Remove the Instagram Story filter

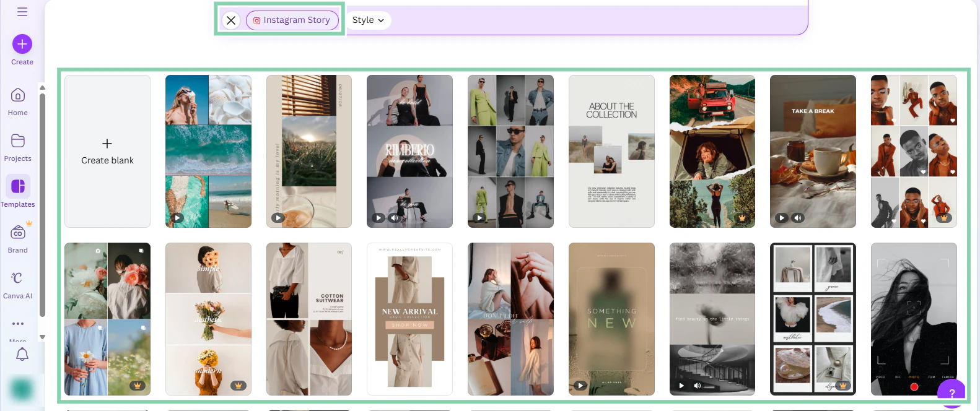coord(231,20)
